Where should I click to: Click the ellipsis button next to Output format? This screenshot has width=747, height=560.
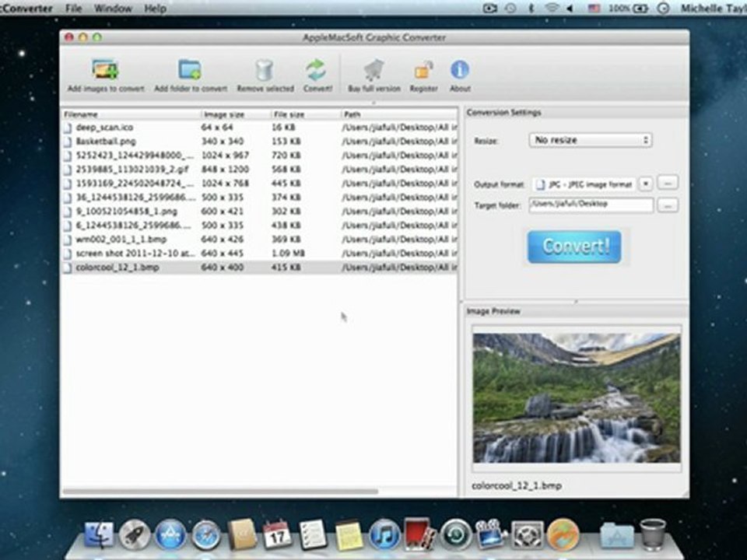(x=668, y=183)
